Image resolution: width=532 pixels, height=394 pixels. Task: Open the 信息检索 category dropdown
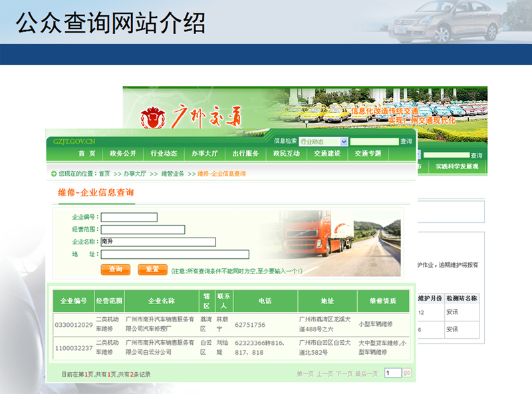click(323, 142)
